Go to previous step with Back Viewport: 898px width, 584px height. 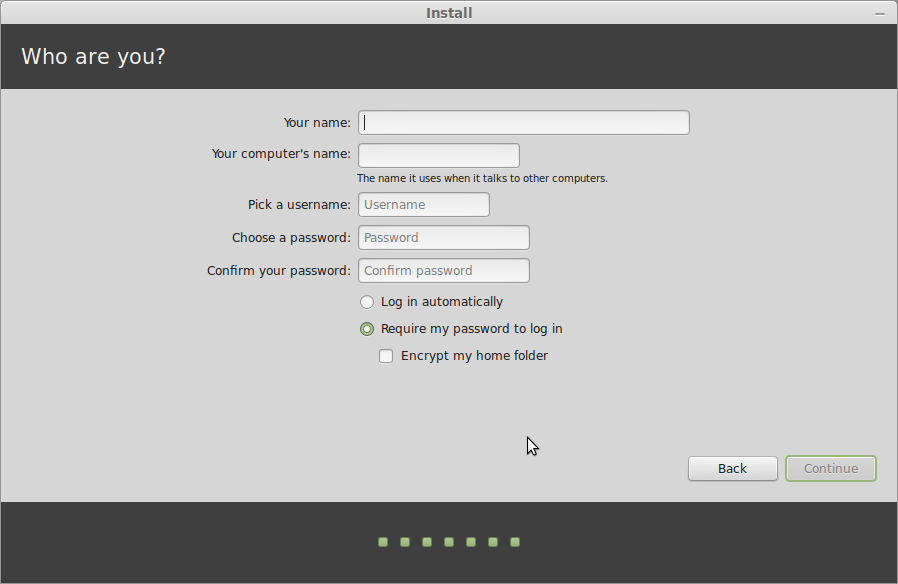coord(732,468)
